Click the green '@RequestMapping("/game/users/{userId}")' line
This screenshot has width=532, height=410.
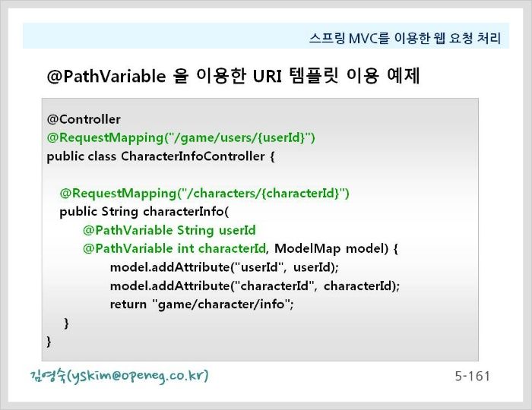coord(181,138)
